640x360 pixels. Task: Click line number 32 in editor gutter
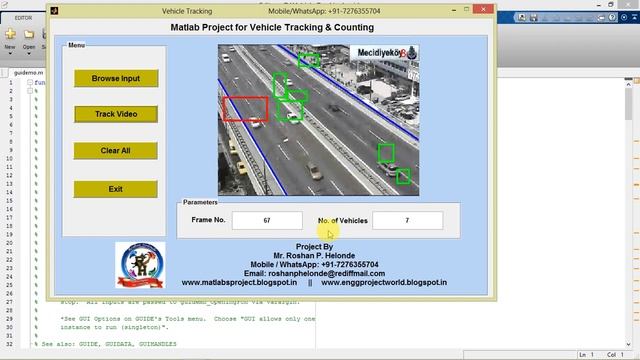(9, 344)
